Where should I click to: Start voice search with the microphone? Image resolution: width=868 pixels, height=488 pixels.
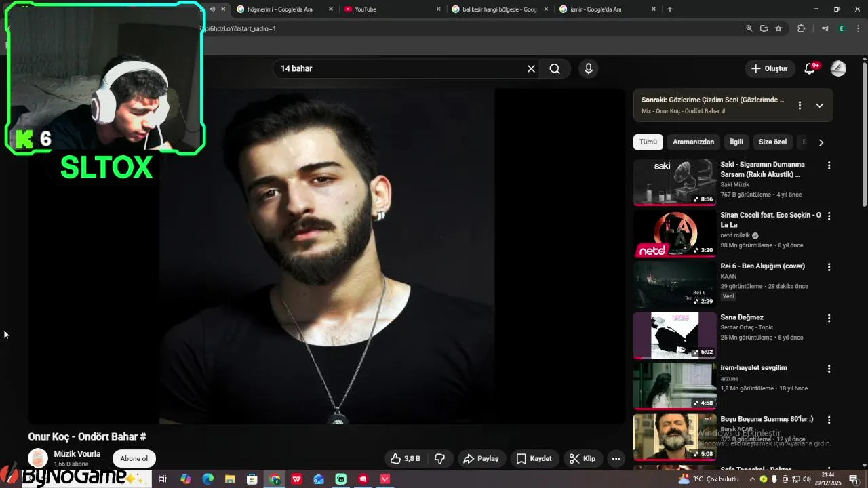pyautogui.click(x=589, y=68)
